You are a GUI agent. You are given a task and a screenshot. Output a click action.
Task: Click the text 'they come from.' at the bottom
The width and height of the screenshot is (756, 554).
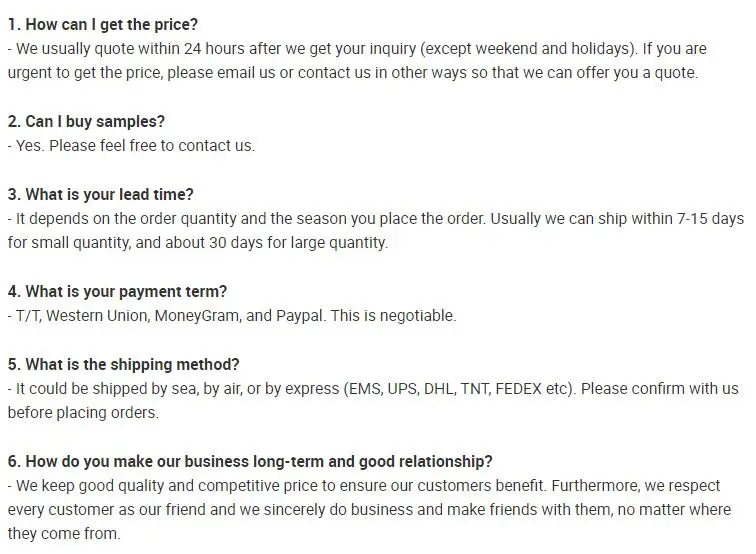(x=64, y=535)
